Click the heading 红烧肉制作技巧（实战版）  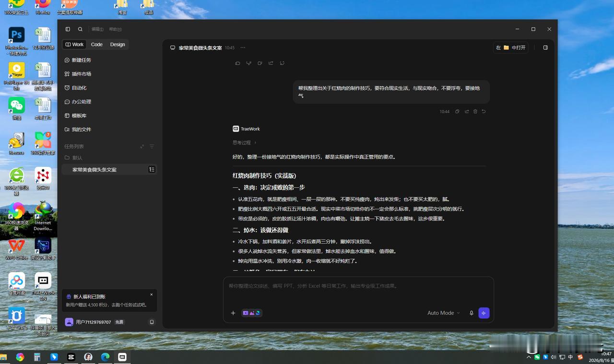[x=264, y=176]
